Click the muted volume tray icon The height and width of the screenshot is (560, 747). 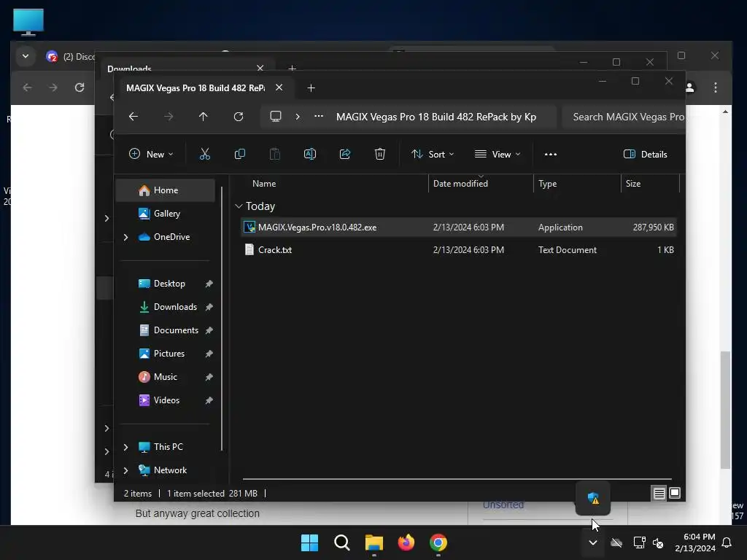tap(658, 542)
